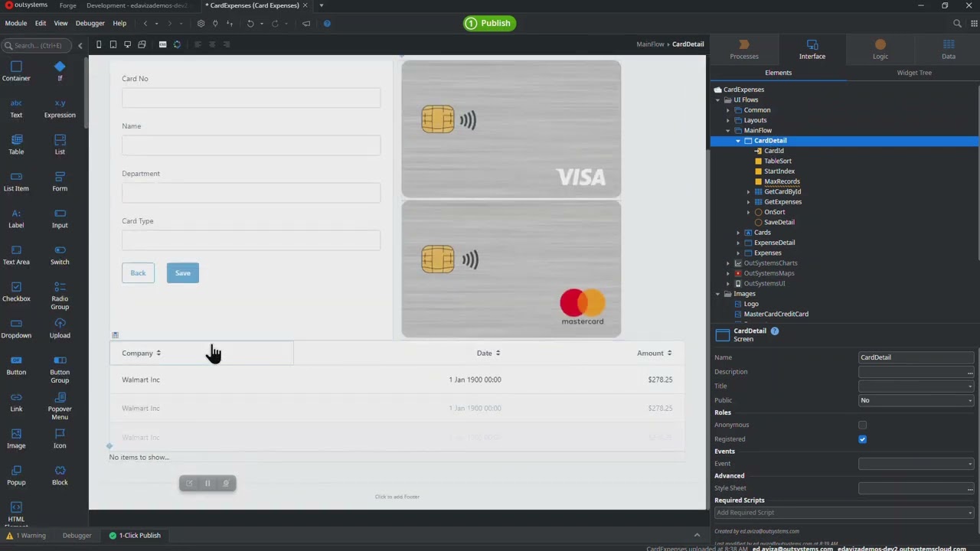980x551 pixels.
Task: Switch to the Widget Tree tab
Action: point(914,73)
